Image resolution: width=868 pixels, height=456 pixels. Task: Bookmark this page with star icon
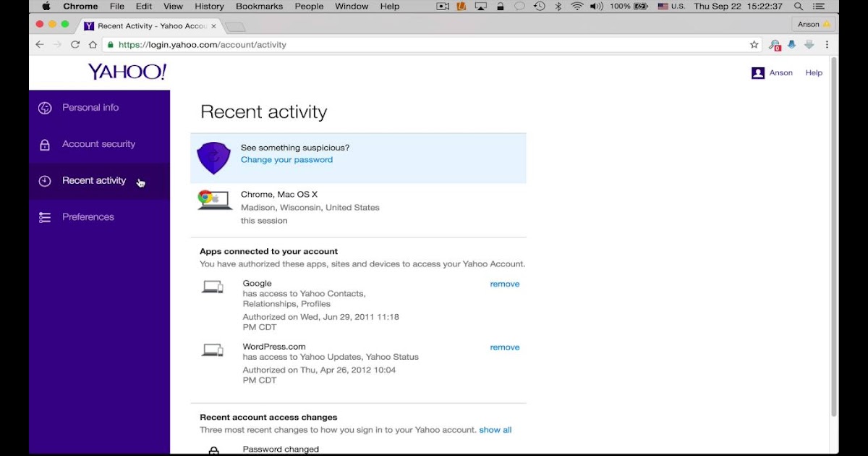coord(754,45)
